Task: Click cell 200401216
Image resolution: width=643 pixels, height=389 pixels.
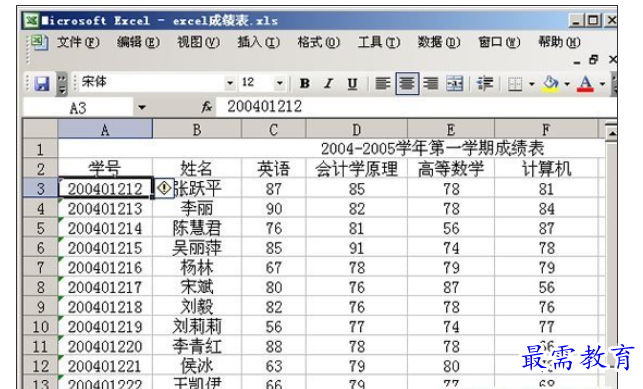Action: [x=105, y=267]
